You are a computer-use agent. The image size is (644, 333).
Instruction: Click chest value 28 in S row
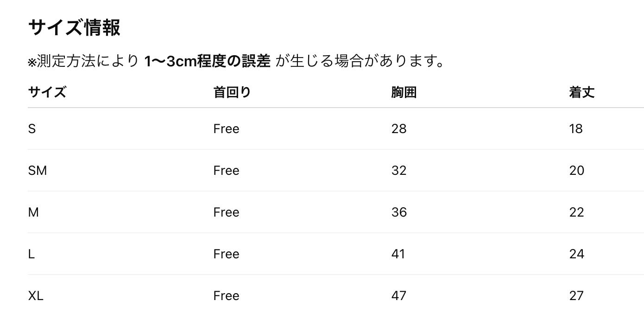(x=399, y=129)
